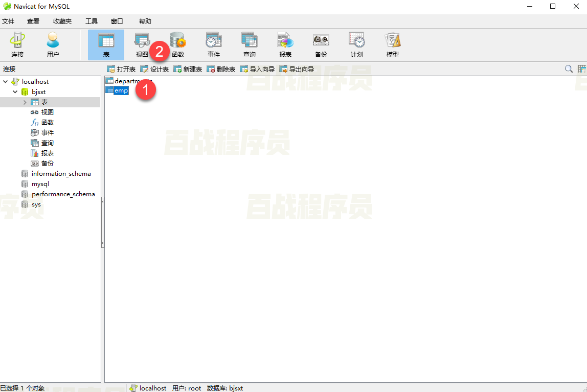Open the View (查看) menu
This screenshot has width=587, height=392.
tap(33, 21)
